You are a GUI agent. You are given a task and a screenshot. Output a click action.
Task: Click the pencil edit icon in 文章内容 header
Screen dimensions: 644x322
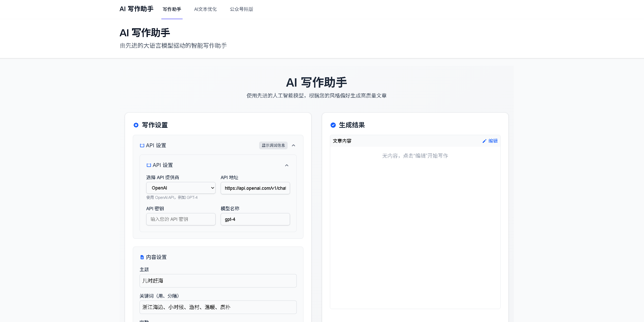coord(484,141)
